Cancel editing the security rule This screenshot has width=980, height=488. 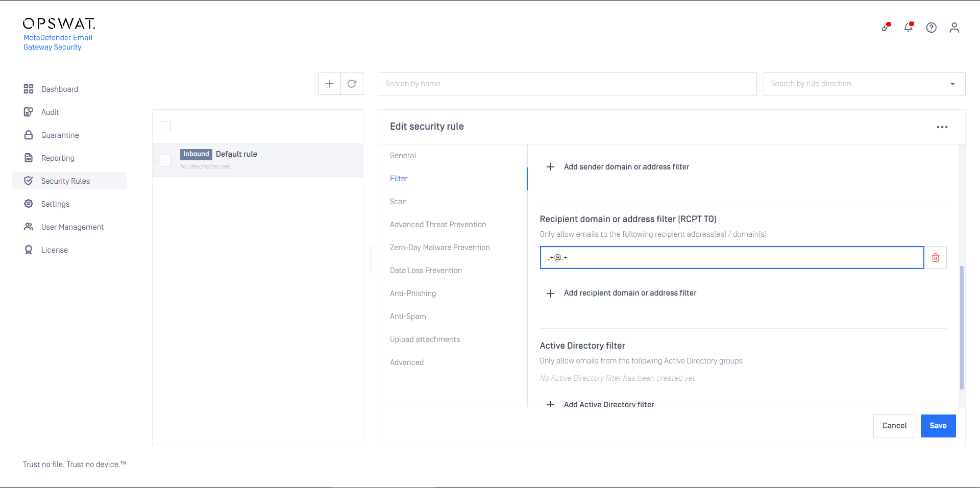[x=894, y=426]
